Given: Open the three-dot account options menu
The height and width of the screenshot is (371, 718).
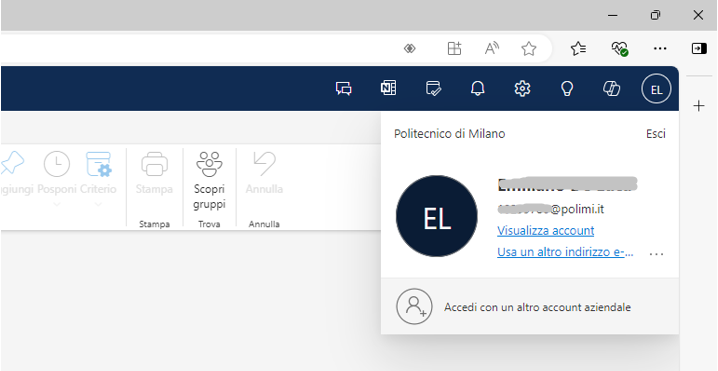Looking at the screenshot, I should point(657,254).
